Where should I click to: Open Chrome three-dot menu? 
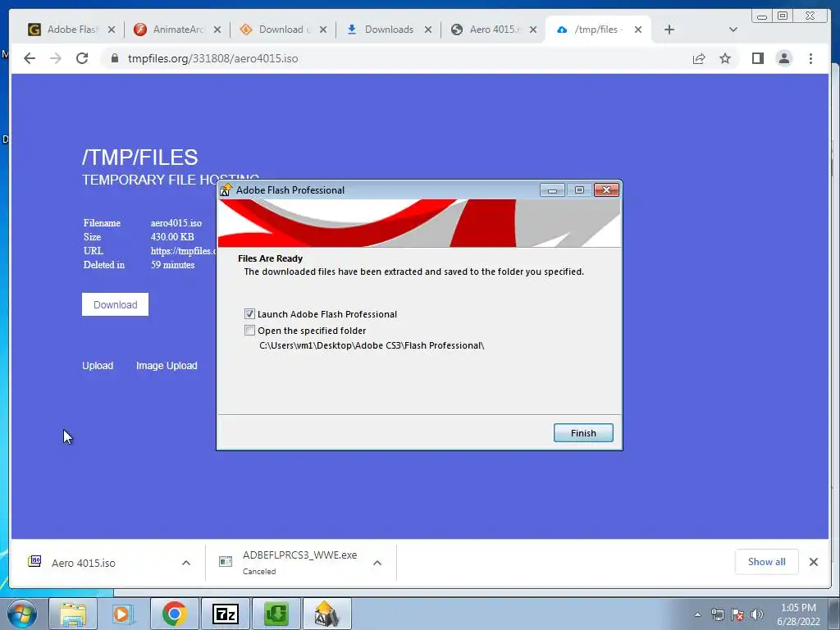pyautogui.click(x=810, y=58)
